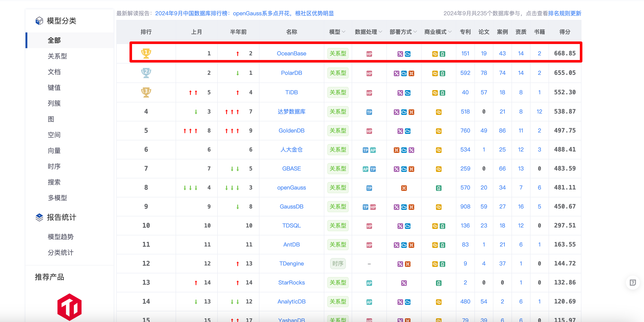Click the silver second-place trophy icon
The width and height of the screenshot is (644, 322).
[146, 73]
